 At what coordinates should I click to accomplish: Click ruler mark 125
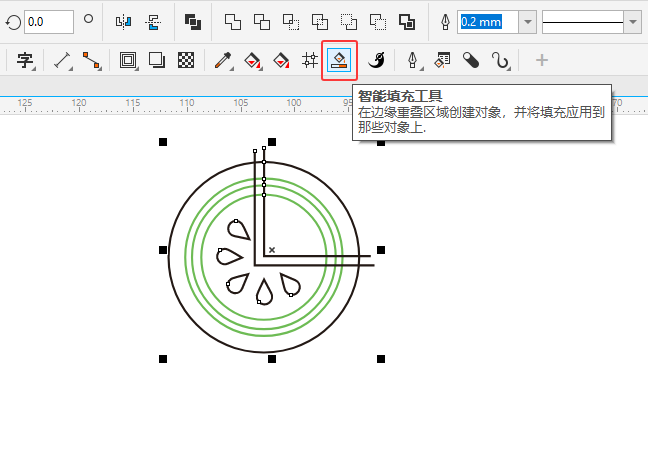tap(24, 103)
